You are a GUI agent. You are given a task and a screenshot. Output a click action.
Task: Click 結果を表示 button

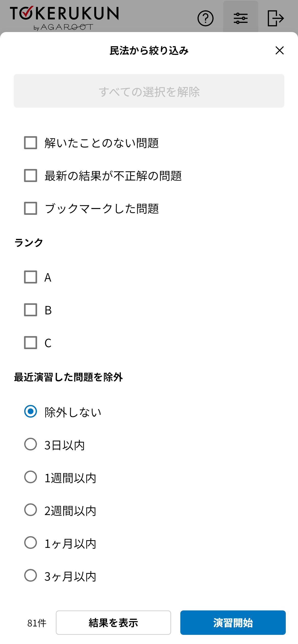[113, 623]
